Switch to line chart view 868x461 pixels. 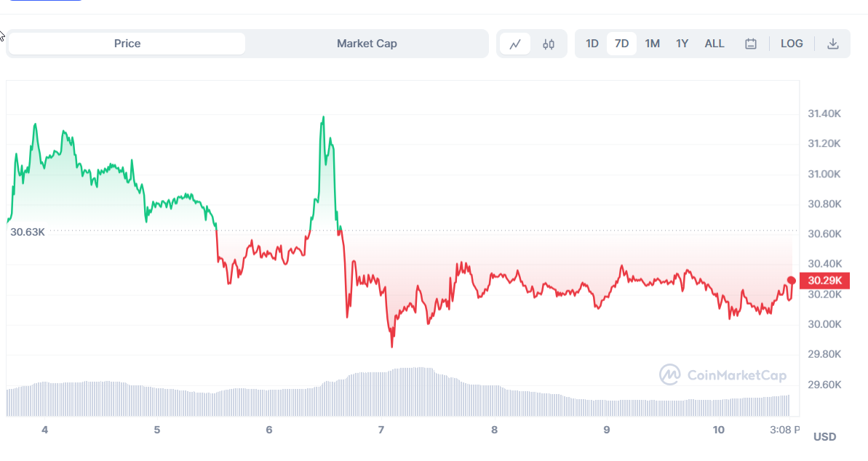[x=515, y=44]
